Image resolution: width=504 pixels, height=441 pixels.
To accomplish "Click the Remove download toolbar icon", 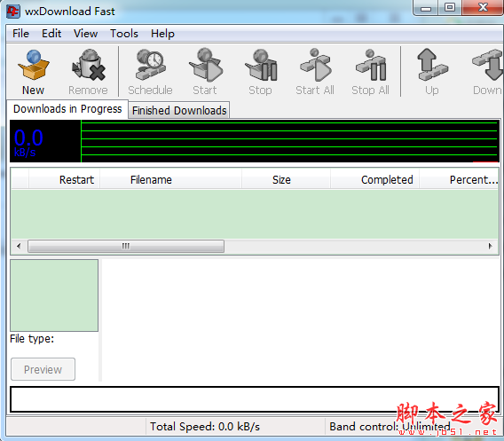I will click(89, 66).
